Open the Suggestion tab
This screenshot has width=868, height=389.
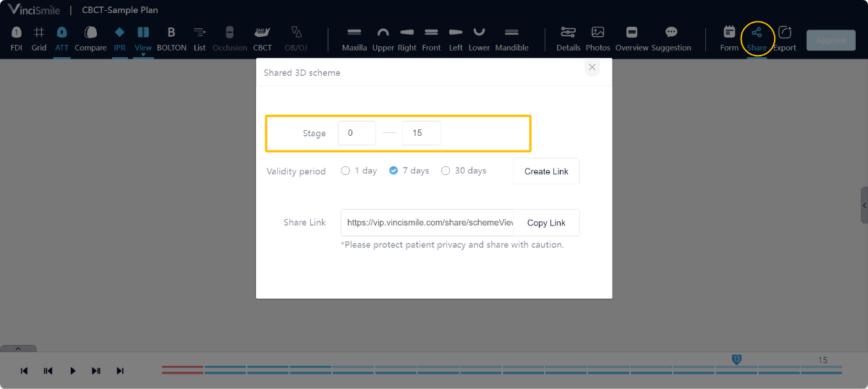tap(671, 33)
